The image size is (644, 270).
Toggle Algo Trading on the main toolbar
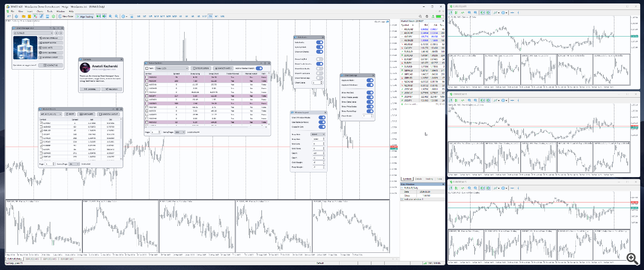coord(84,16)
